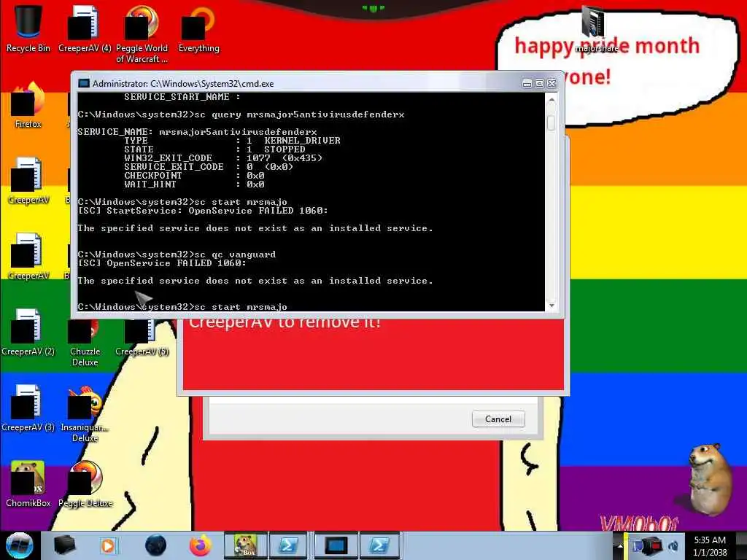
Task: Open the CreeperAV (4) desktop file
Action: click(85, 28)
